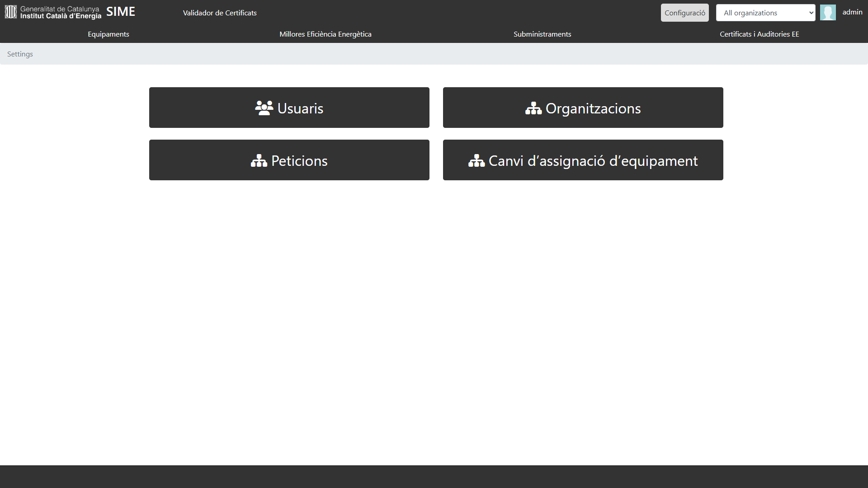Go to the Subministraments section
This screenshot has width=868, height=488.
542,34
